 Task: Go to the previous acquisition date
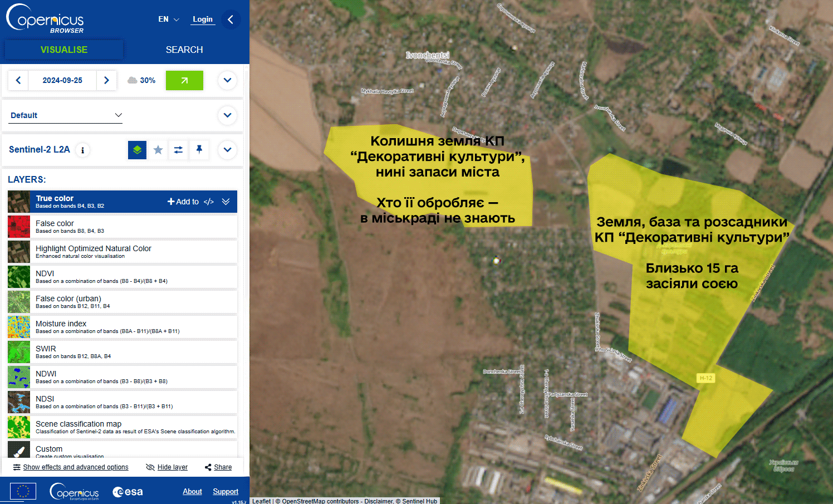[x=18, y=80]
